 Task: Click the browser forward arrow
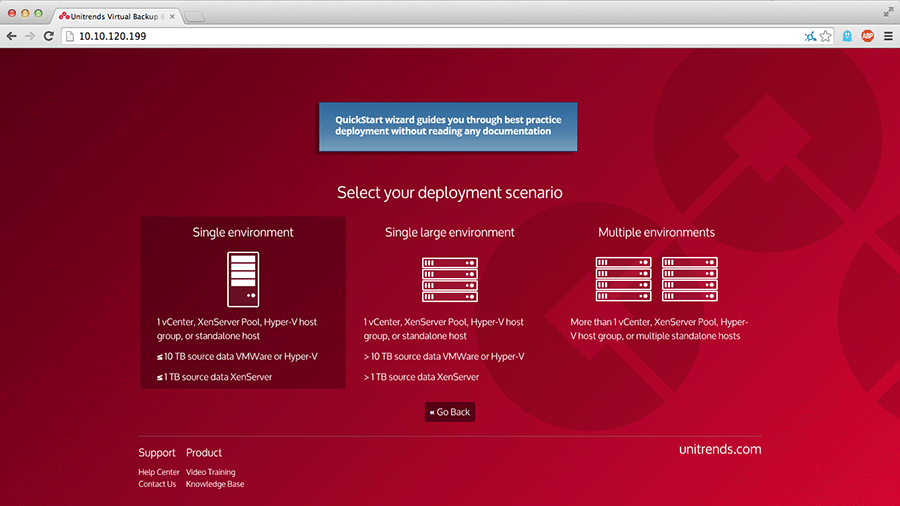click(30, 36)
